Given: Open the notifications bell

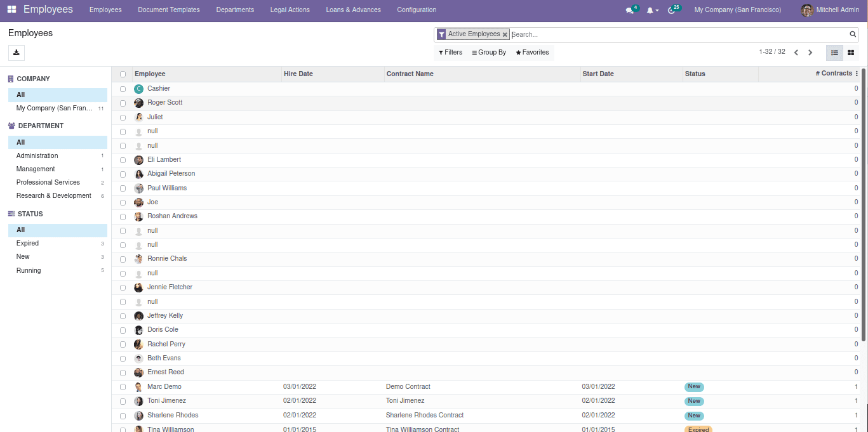Looking at the screenshot, I should point(650,10).
